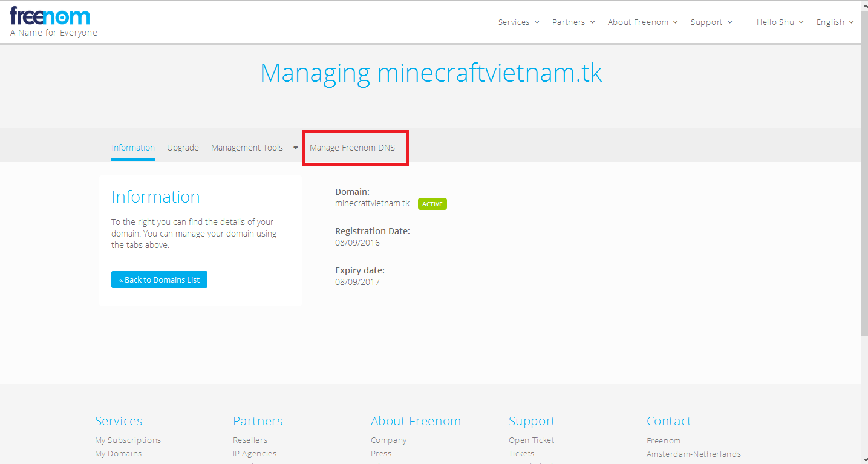Click the Contact footer section heading
The height and width of the screenshot is (464, 868).
pyautogui.click(x=669, y=421)
